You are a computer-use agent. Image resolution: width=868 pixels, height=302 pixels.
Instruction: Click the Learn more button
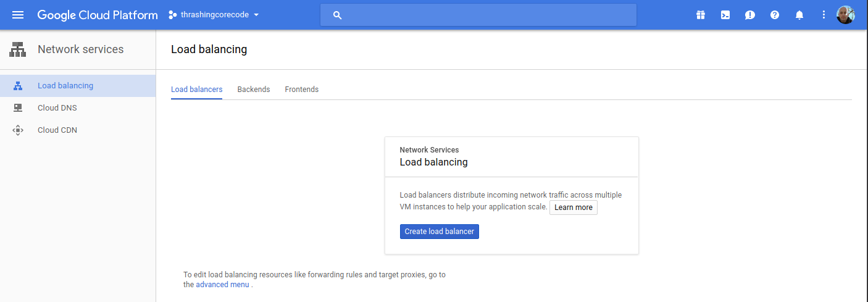pyautogui.click(x=574, y=208)
